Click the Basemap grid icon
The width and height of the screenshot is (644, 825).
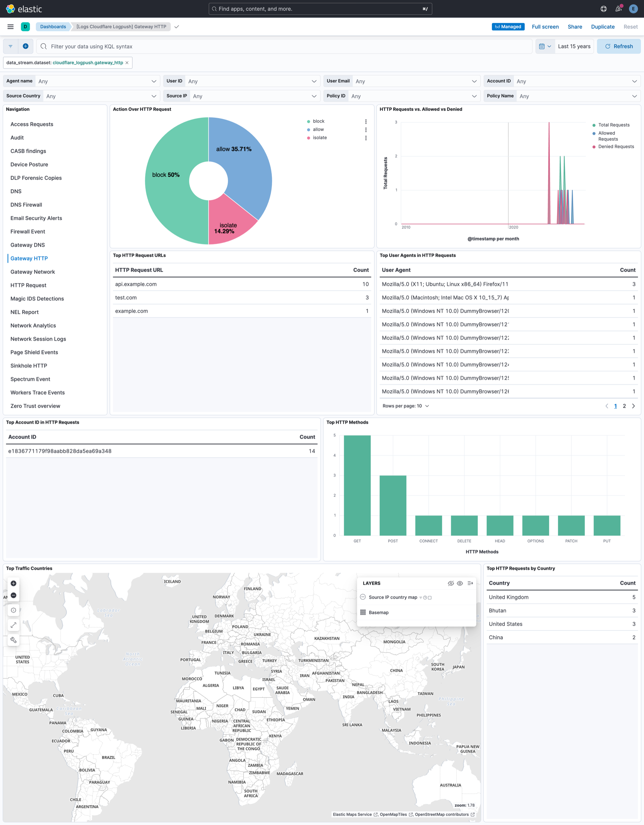pos(363,612)
